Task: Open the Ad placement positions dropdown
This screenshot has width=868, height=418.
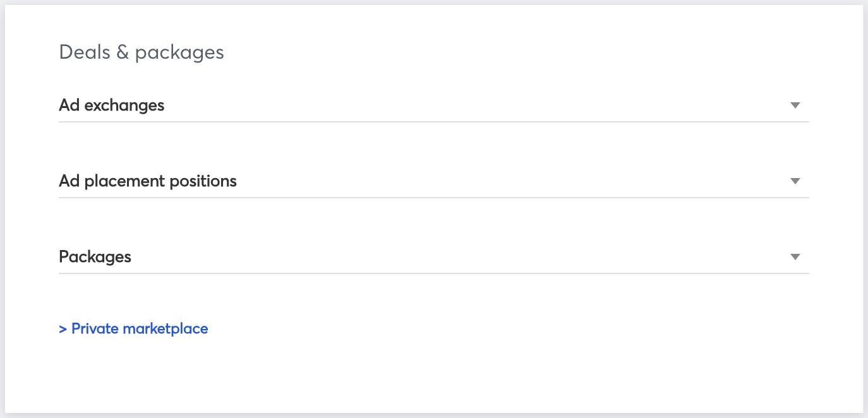Action: (x=433, y=181)
